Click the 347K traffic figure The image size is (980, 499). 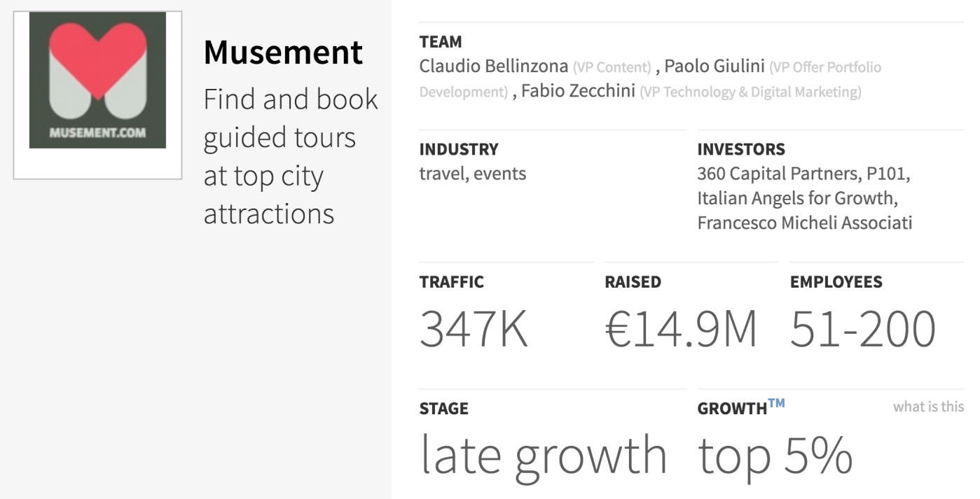click(x=474, y=329)
